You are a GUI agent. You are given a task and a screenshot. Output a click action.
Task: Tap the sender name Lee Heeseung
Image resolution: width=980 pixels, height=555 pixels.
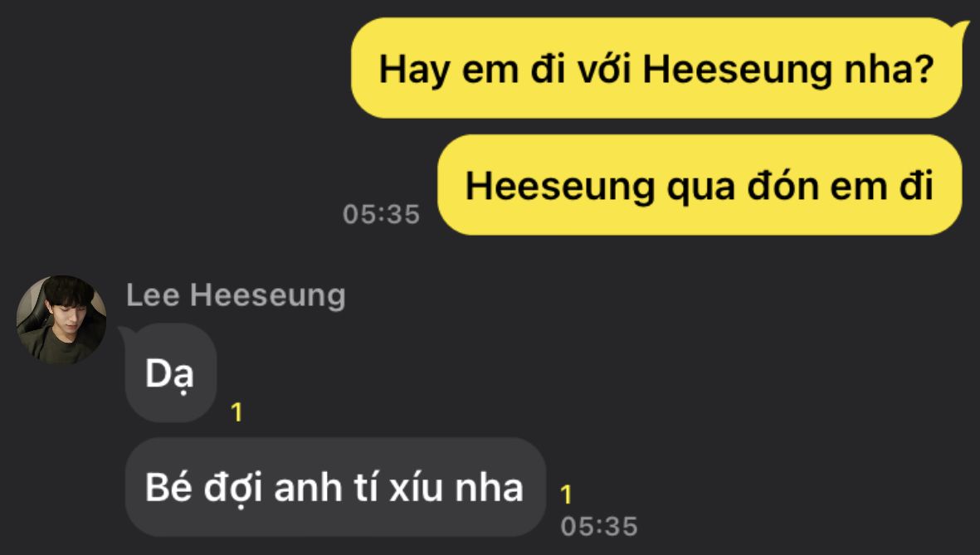(x=236, y=295)
